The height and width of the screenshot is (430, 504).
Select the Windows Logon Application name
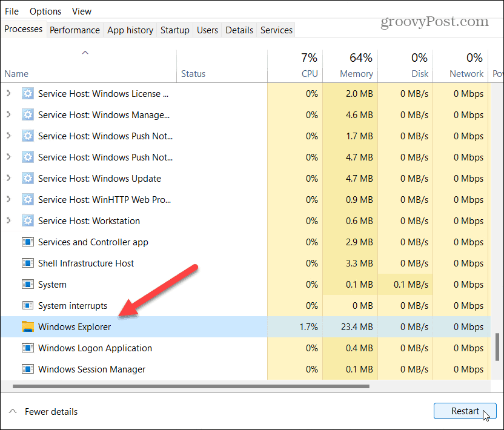[95, 348]
